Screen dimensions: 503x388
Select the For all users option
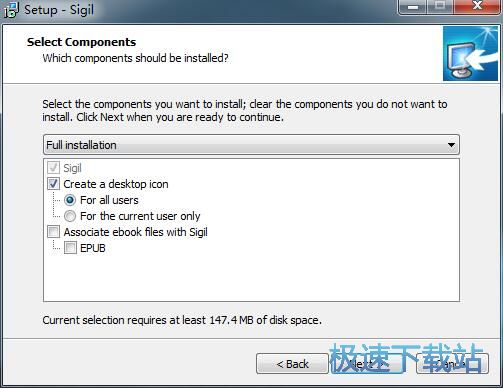[x=70, y=200]
